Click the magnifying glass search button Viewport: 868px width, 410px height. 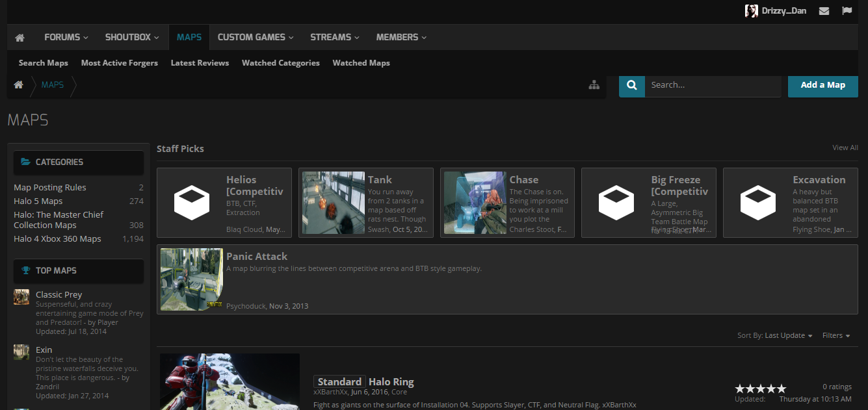631,85
